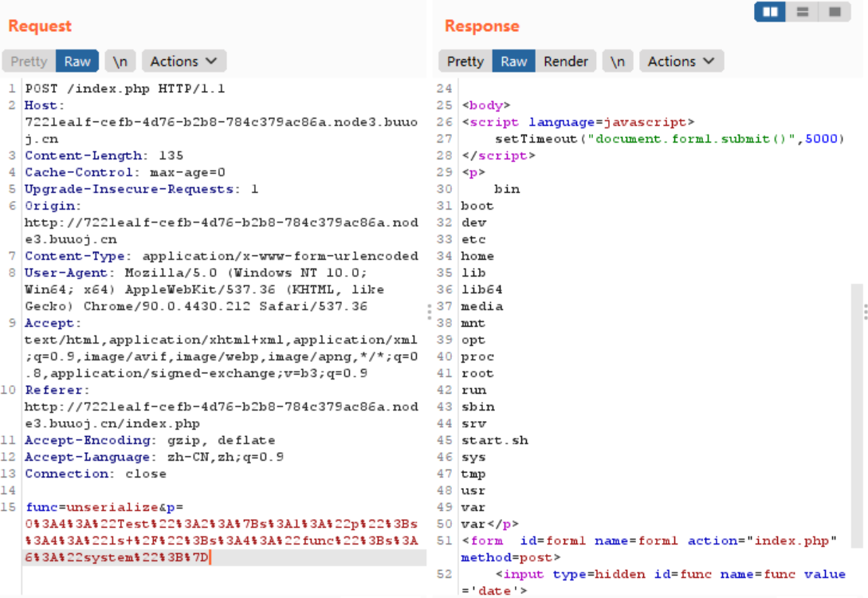Screen dimensions: 868x598
Task: Switch to top-bottom stacked layout icon
Action: click(802, 12)
